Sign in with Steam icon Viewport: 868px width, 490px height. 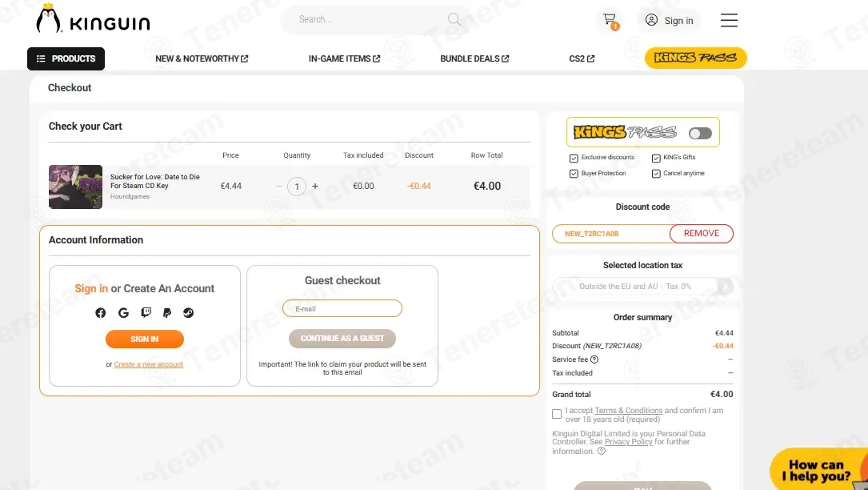point(188,312)
